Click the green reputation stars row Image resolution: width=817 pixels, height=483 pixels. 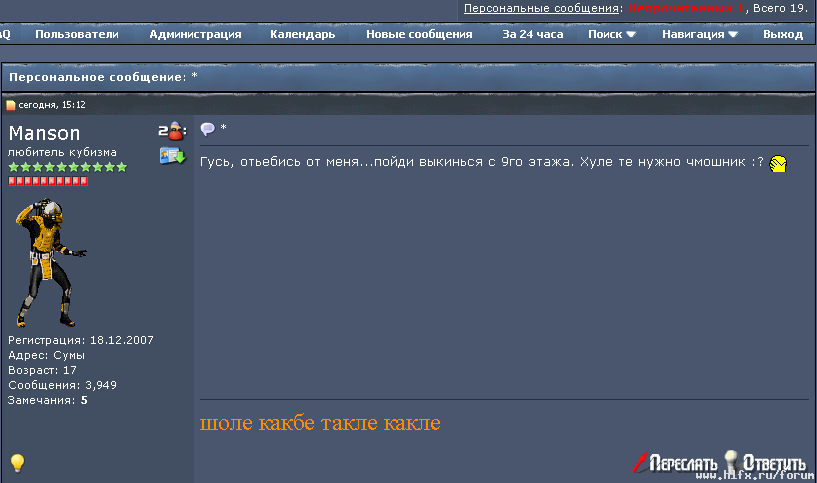[x=68, y=167]
